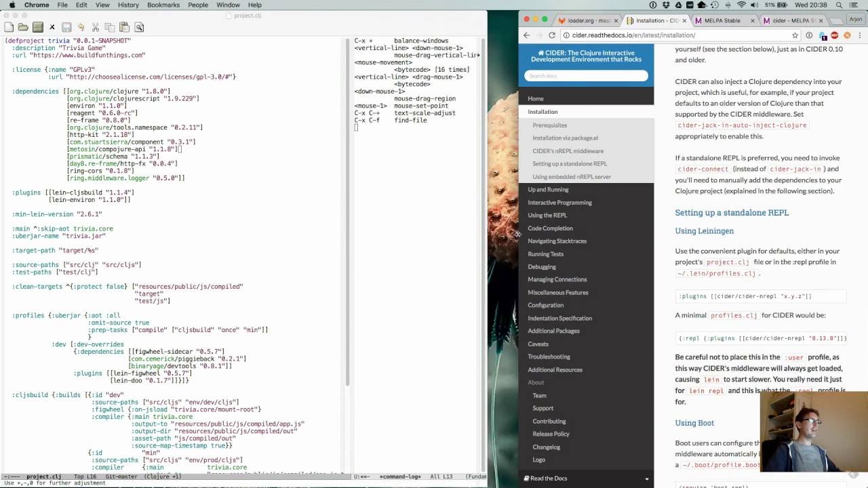Open Spotlight search in the menu bar
Image resolution: width=868 pixels, height=488 pixels.
(840, 5)
